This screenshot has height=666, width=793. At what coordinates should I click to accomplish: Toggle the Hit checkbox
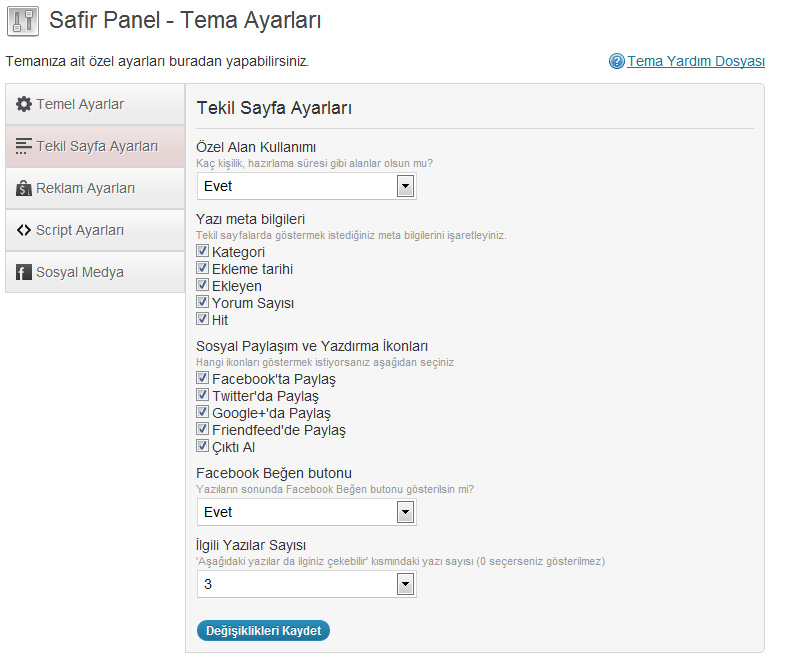pyautogui.click(x=202, y=319)
